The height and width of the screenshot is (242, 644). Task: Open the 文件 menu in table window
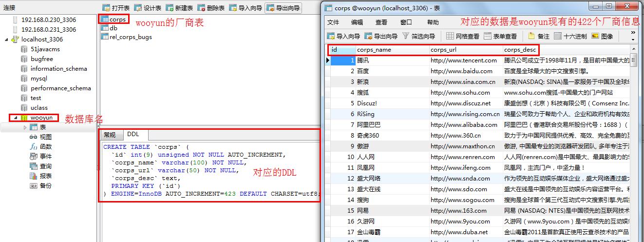point(333,22)
